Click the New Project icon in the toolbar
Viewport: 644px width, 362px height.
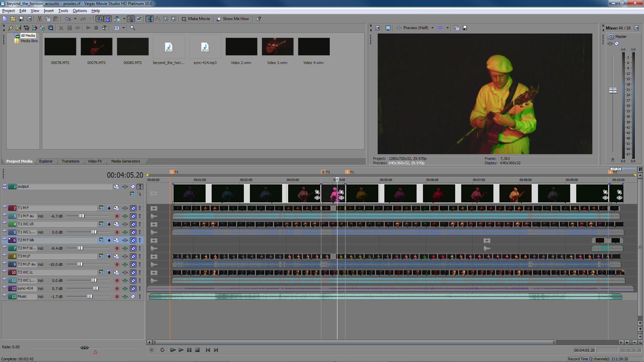pos(5,19)
